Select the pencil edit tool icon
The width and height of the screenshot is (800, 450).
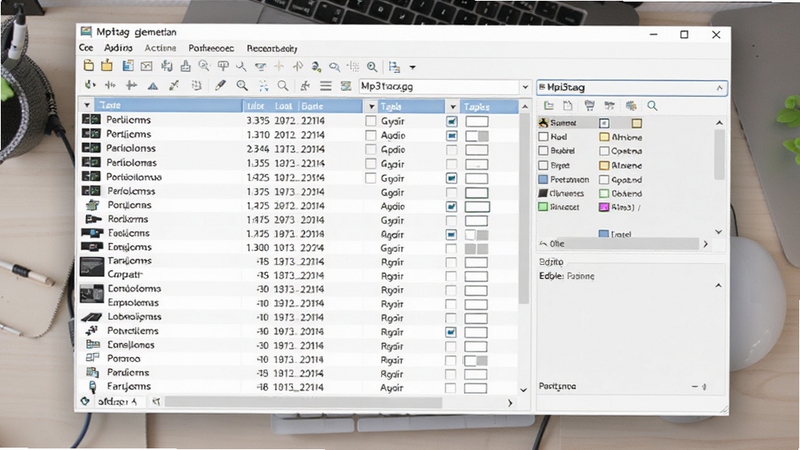click(220, 85)
